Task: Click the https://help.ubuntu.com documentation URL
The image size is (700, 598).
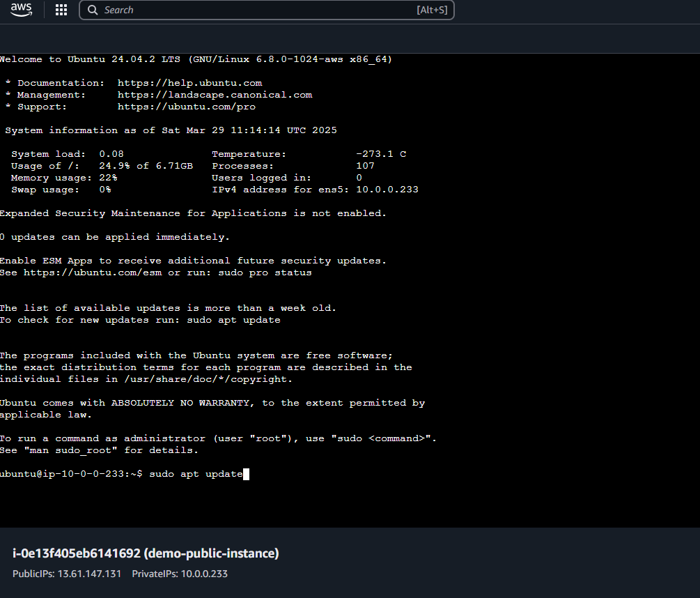Action: pyautogui.click(x=189, y=83)
